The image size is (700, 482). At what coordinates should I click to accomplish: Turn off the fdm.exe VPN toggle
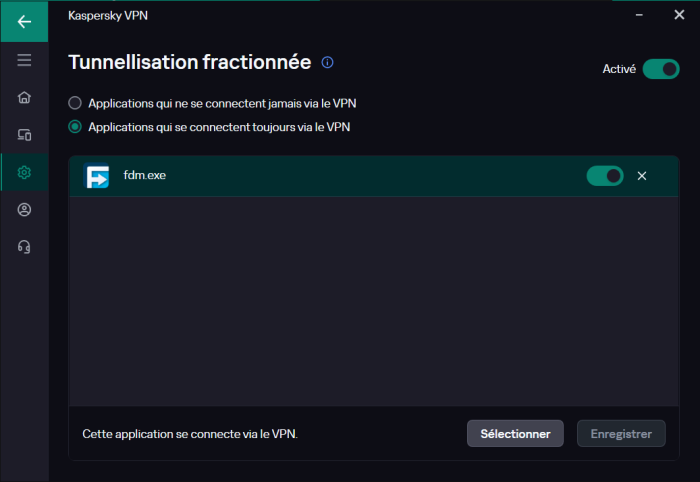604,176
